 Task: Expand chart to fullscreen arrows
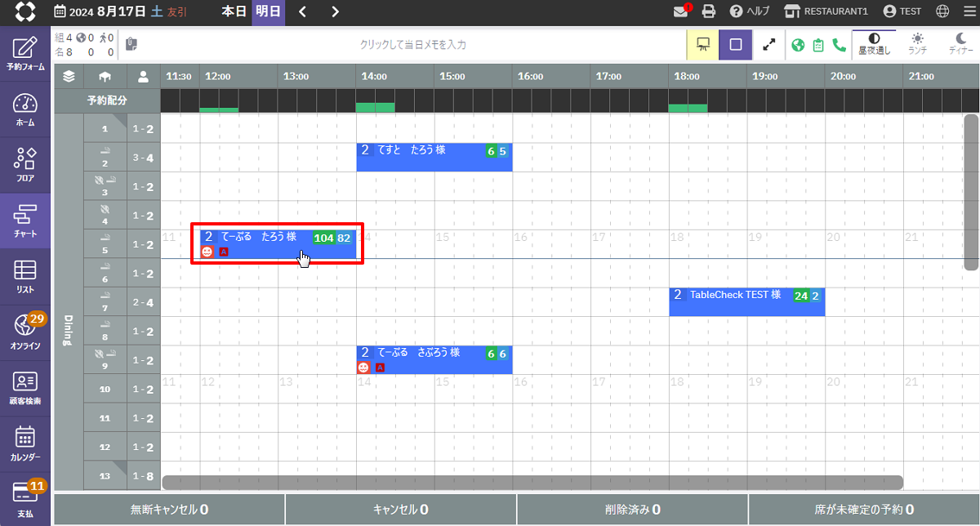click(768, 45)
